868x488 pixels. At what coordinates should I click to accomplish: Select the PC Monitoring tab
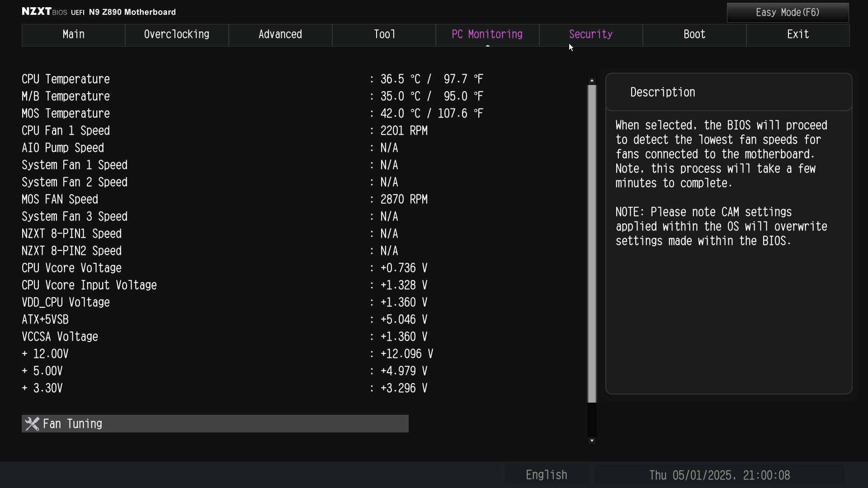click(487, 35)
